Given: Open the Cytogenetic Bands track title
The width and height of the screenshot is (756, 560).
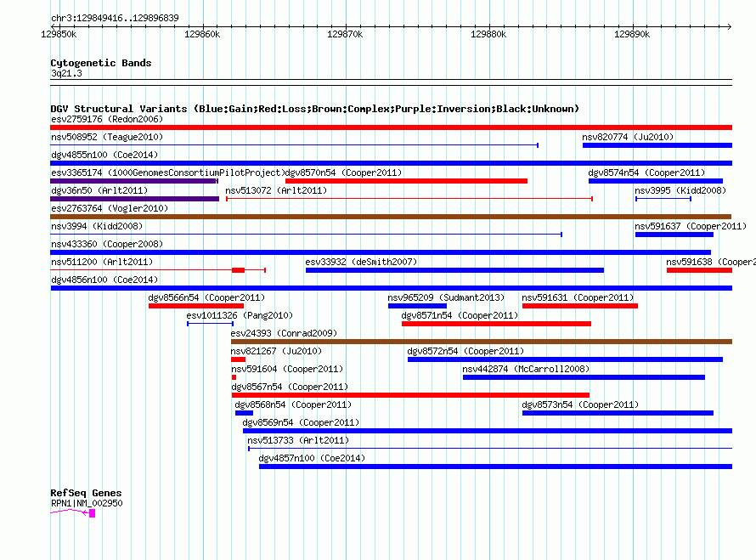Looking at the screenshot, I should [x=101, y=63].
